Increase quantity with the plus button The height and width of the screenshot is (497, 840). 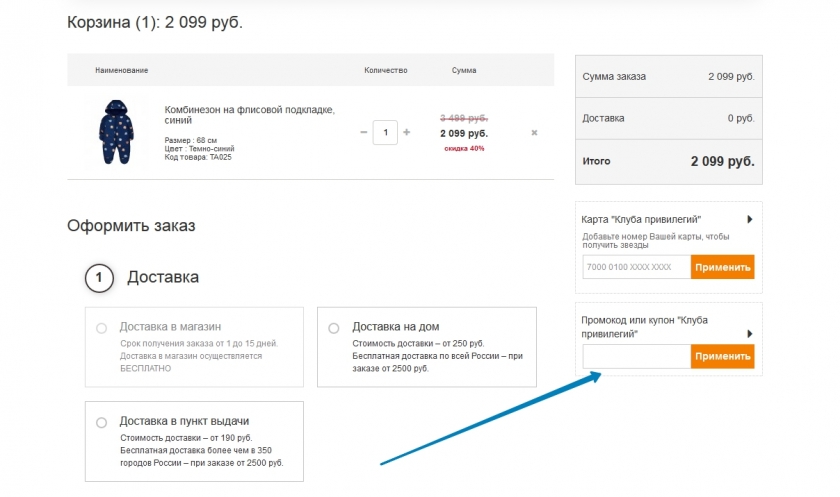(406, 132)
